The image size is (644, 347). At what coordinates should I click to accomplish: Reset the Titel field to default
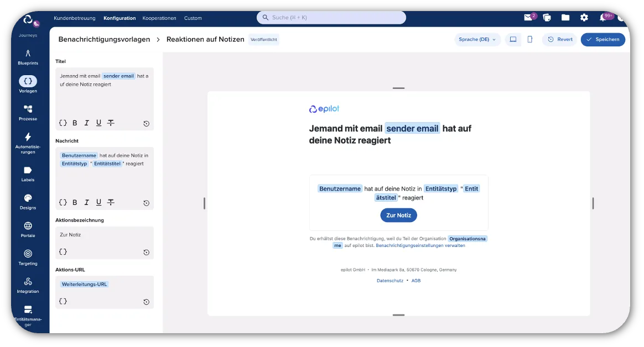pyautogui.click(x=146, y=123)
